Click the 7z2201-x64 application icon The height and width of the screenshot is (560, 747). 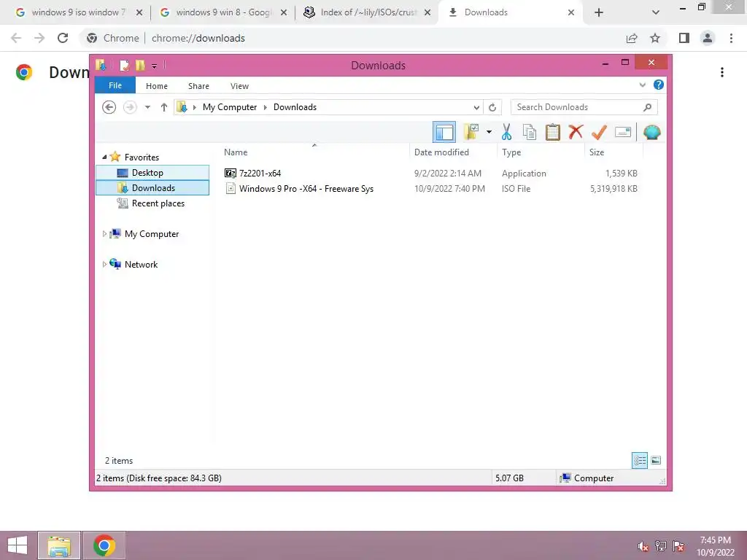pyautogui.click(x=230, y=174)
